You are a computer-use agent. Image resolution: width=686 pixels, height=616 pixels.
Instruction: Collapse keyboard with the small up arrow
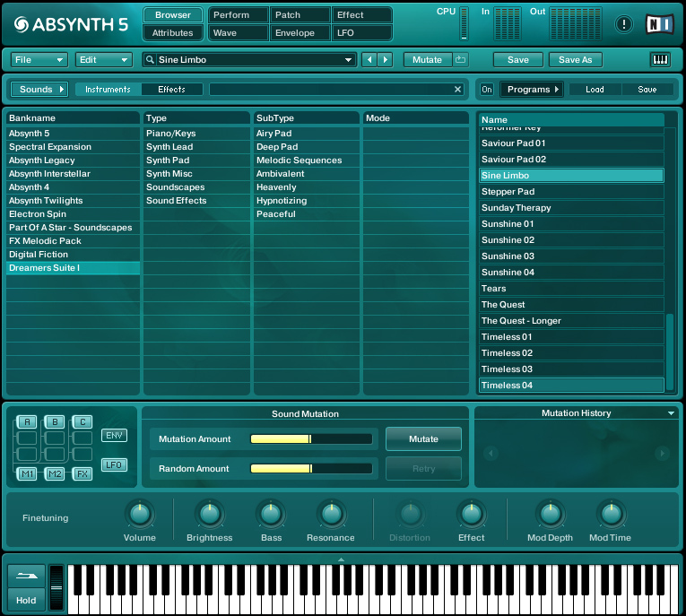342,560
